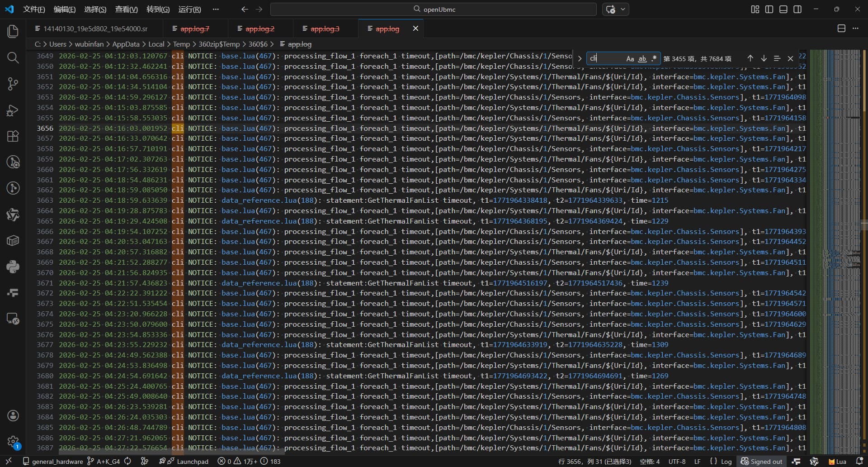Open Source Control view
The width and height of the screenshot is (868, 467).
point(13,84)
